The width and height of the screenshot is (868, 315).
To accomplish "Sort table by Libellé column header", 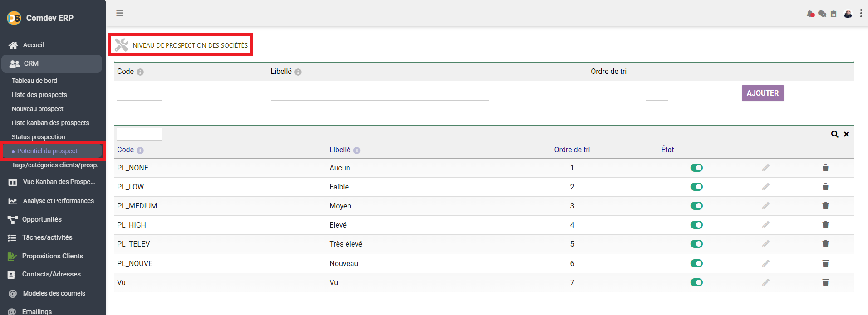I will click(340, 150).
